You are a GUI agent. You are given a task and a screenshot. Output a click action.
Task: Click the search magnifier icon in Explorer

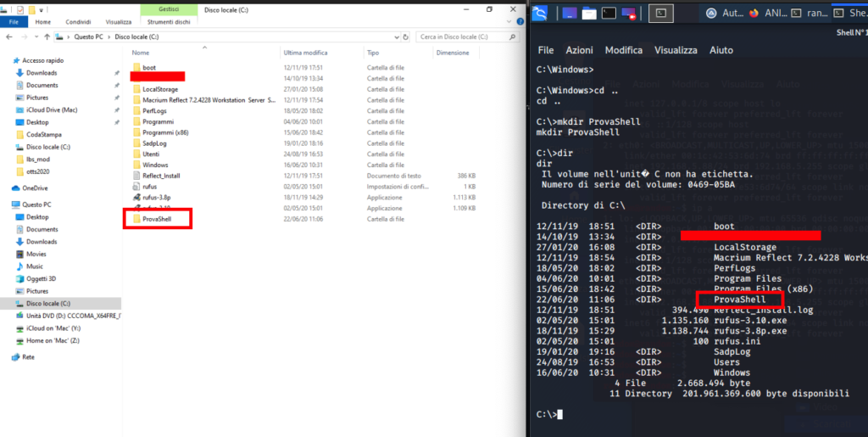coord(511,37)
